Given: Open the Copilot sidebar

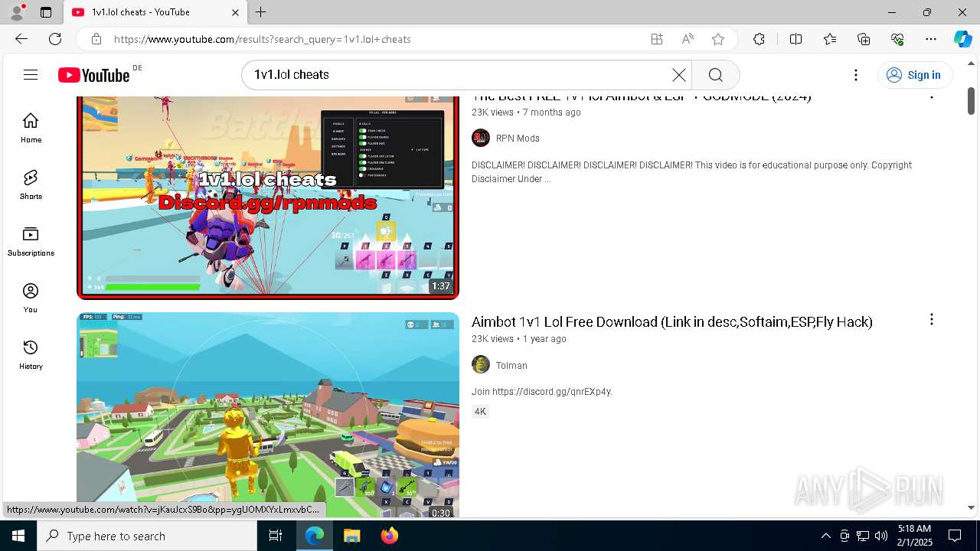Looking at the screenshot, I should click(x=962, y=39).
